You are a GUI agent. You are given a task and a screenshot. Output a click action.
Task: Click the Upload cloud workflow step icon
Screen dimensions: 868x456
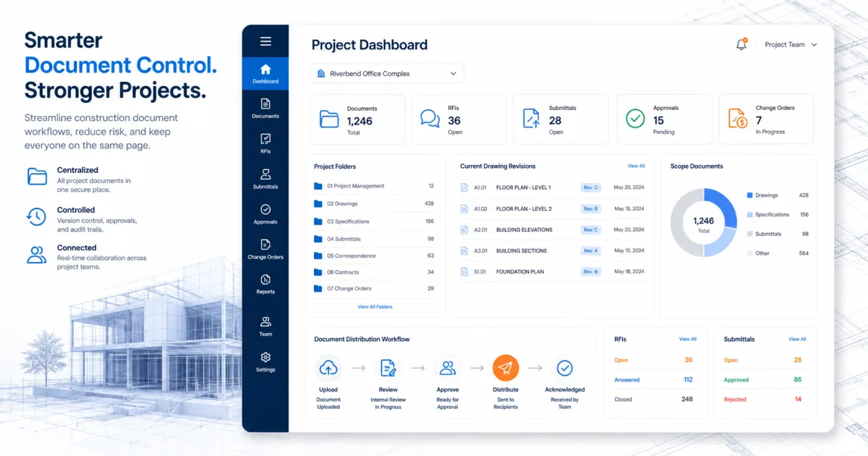pyautogui.click(x=328, y=368)
